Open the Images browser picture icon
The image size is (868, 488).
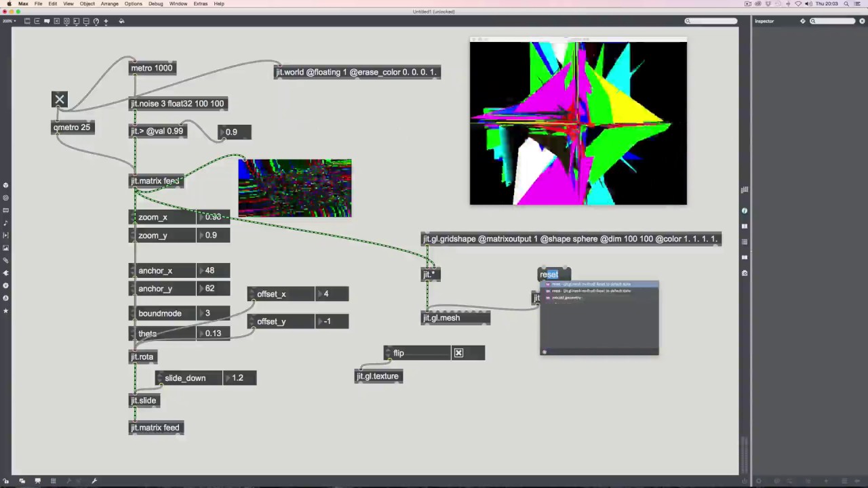click(6, 248)
